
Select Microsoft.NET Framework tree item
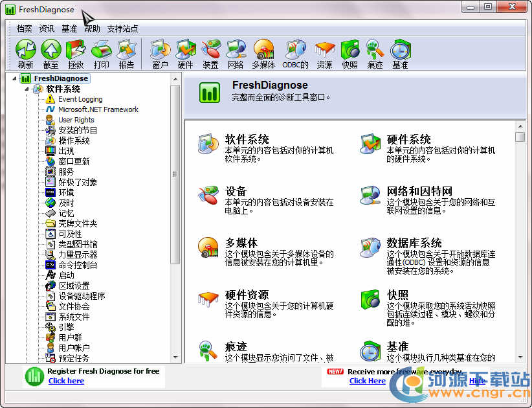click(98, 109)
